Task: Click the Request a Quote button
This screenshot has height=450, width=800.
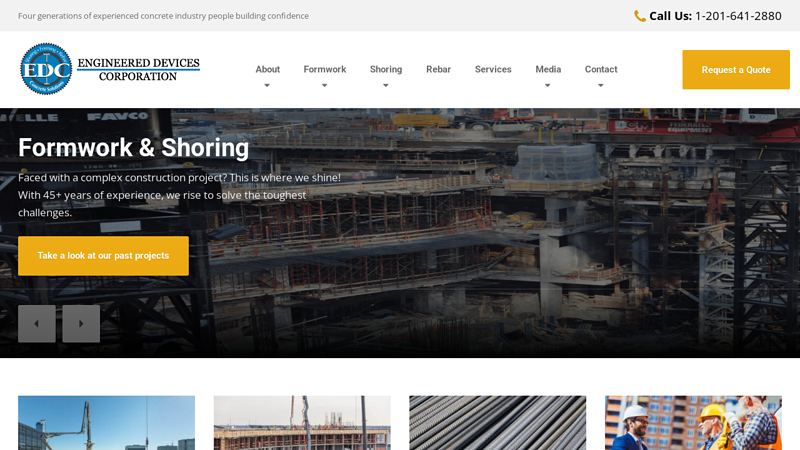Action: (736, 69)
